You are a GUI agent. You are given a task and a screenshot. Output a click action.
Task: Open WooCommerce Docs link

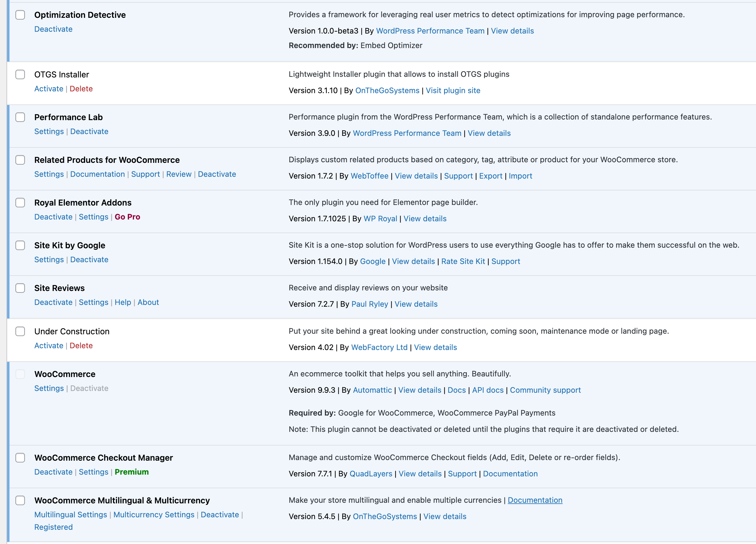point(457,390)
